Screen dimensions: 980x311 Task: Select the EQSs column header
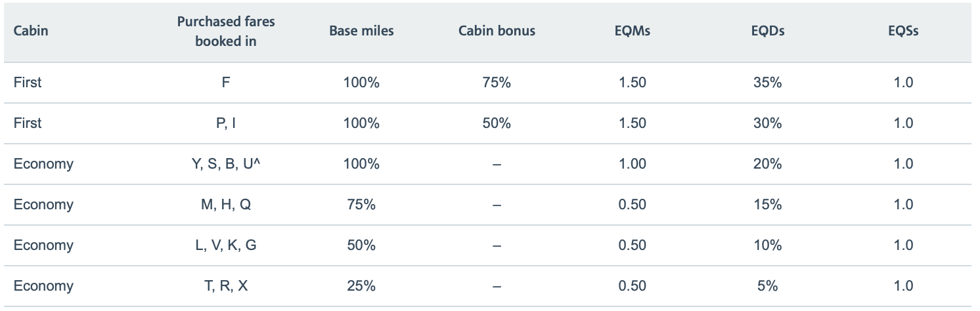coord(903,31)
